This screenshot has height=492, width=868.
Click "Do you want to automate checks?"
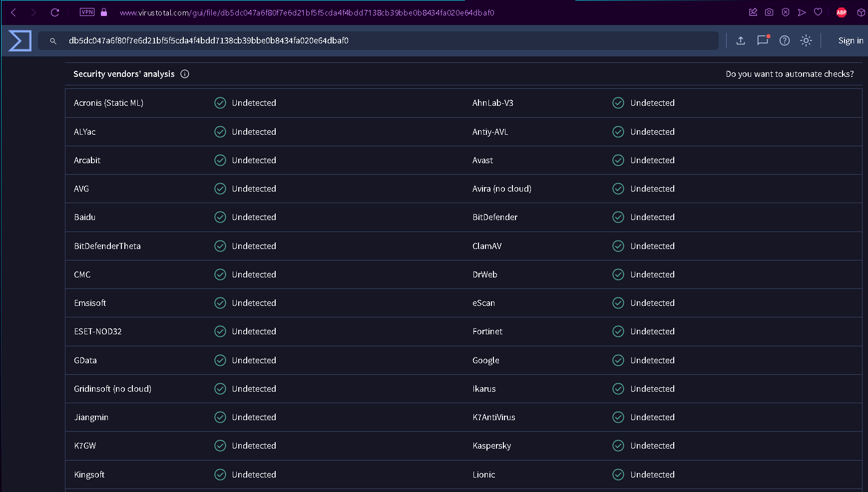click(x=790, y=74)
